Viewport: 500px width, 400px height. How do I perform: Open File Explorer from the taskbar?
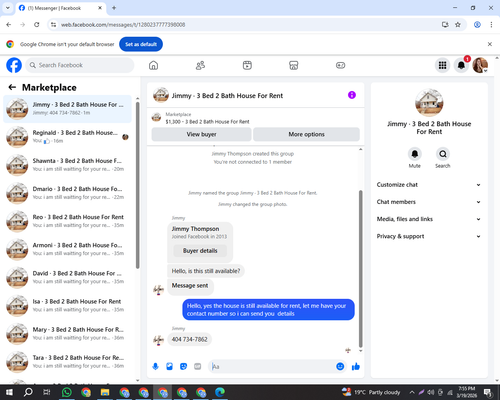tap(105, 392)
